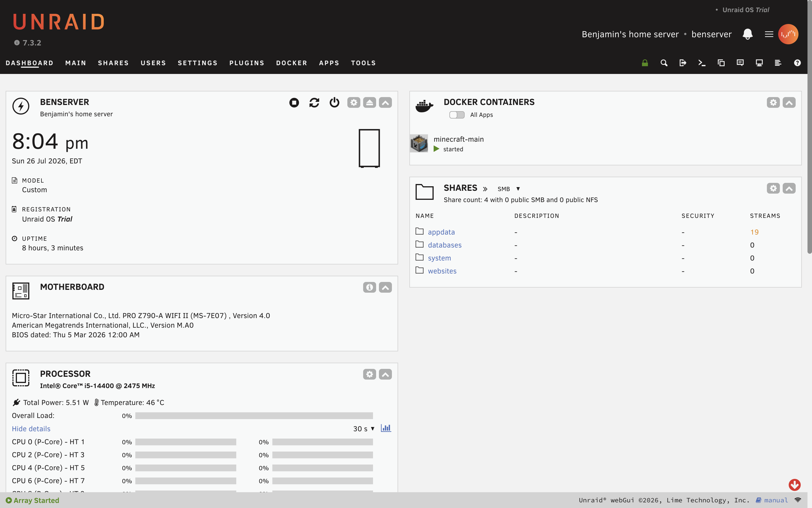Click the log lines icon in navbar

(778, 63)
